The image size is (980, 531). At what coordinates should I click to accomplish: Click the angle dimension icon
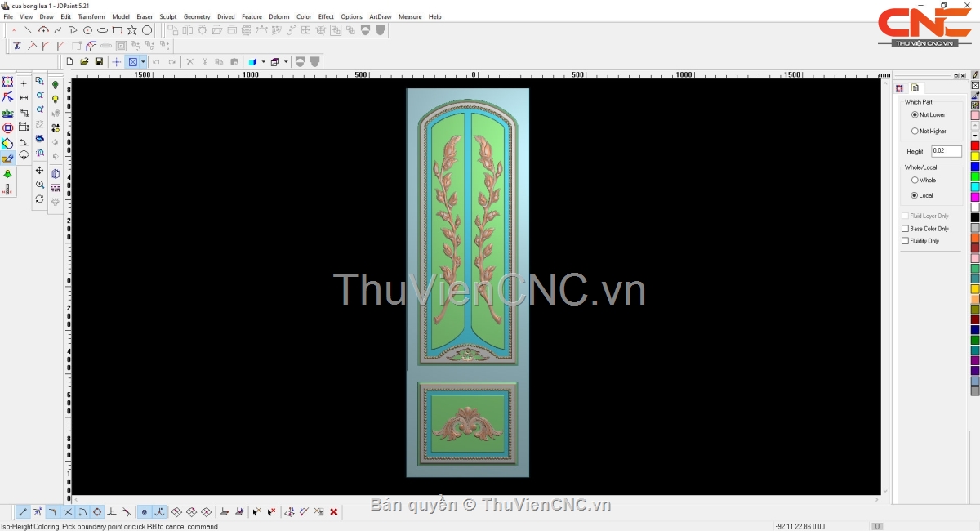24,141
